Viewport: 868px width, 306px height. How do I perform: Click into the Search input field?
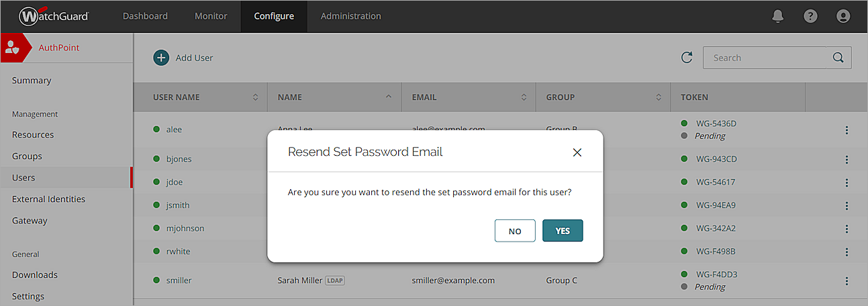[765, 58]
